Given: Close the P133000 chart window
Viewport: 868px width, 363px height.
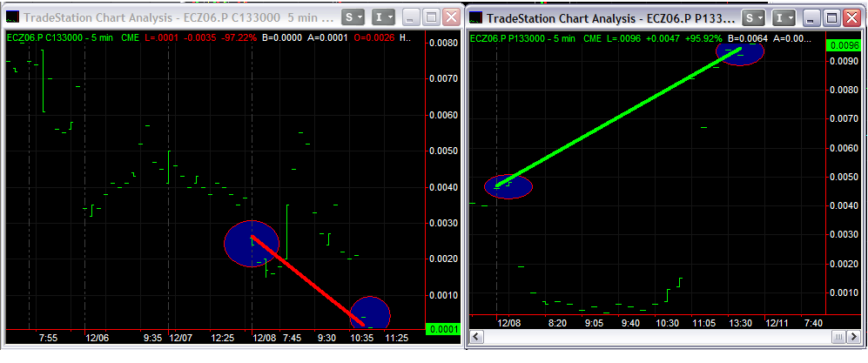Looking at the screenshot, I should point(852,18).
